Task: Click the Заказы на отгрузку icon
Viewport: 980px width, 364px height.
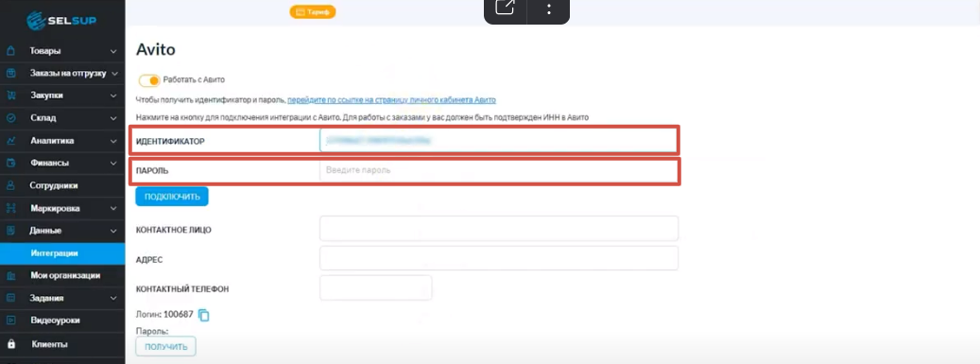Action: 10,74
